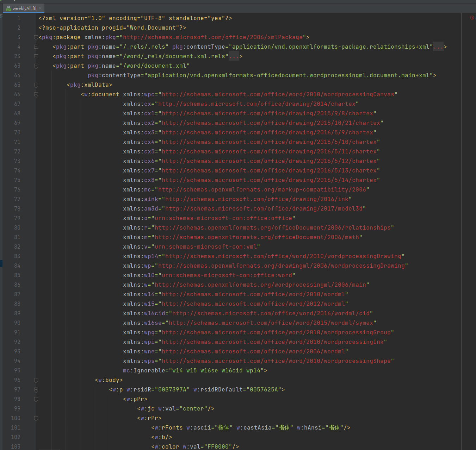Image resolution: width=476 pixels, height=450 pixels.
Task: Fold the w:rPr element at line 100
Action: (x=36, y=418)
